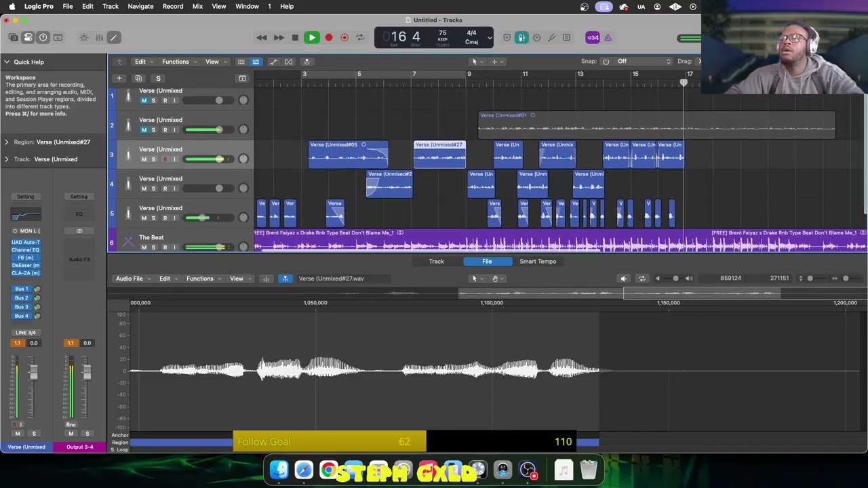Add a new track with plus button

119,78
